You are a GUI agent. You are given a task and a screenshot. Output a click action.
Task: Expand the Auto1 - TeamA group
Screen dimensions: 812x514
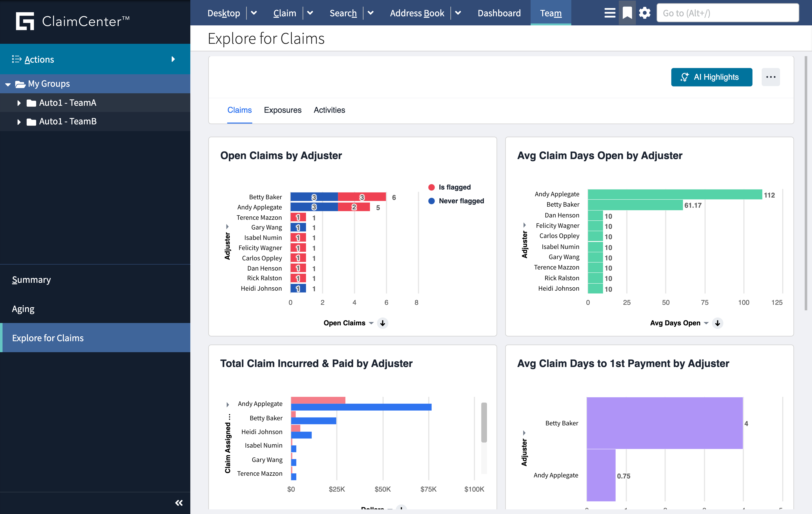pyautogui.click(x=19, y=103)
